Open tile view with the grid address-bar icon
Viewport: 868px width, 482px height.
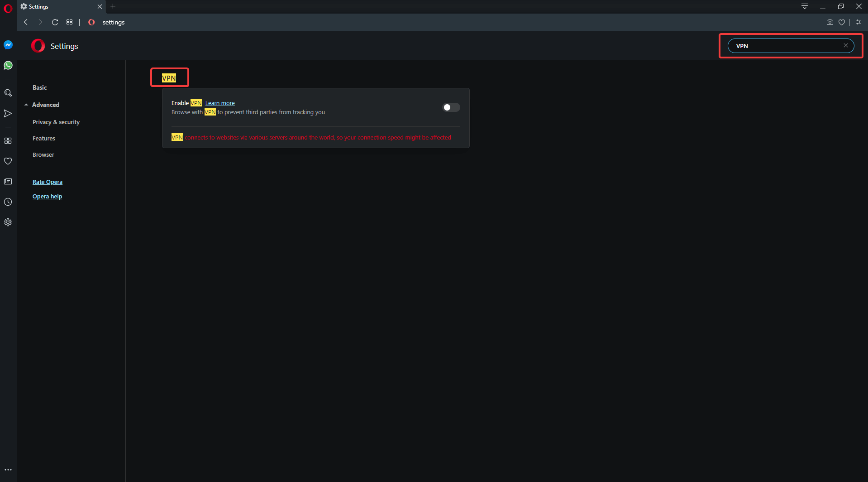pos(69,22)
